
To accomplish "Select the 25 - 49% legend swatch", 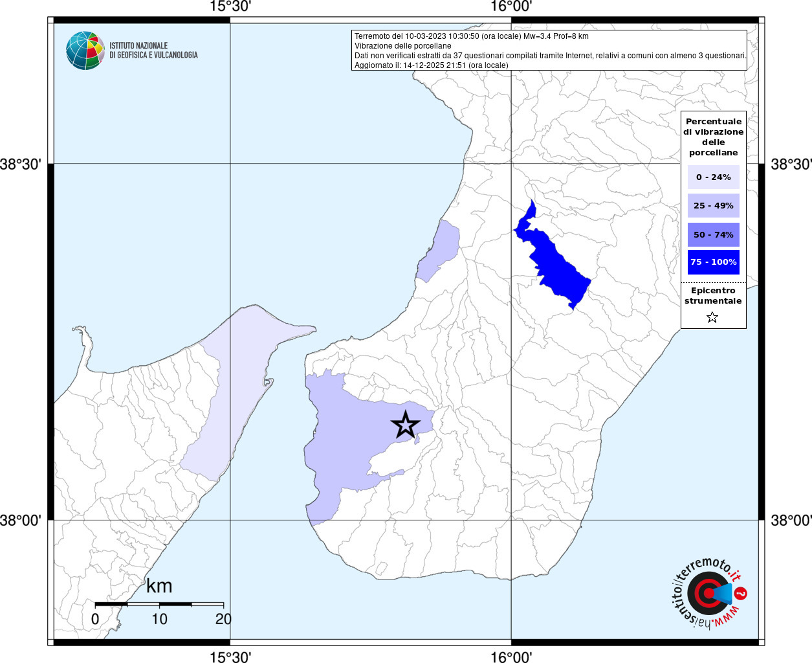I will [x=713, y=205].
